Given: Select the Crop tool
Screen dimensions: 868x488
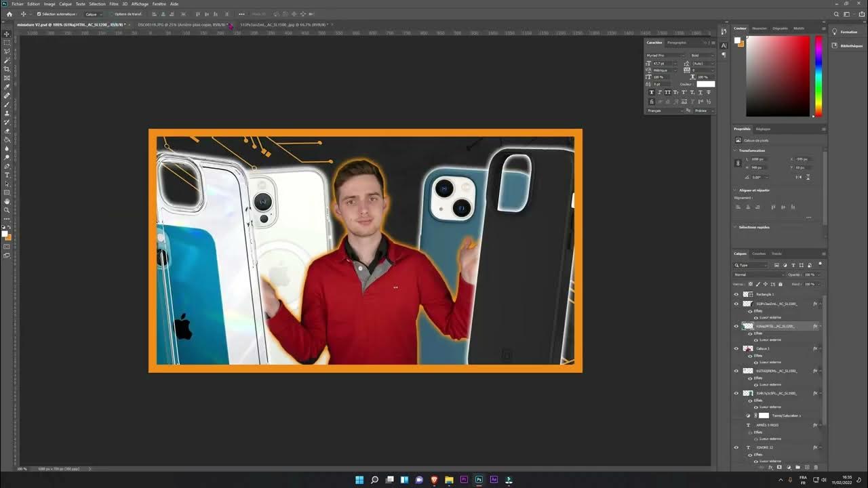Looking at the screenshot, I should [7, 69].
